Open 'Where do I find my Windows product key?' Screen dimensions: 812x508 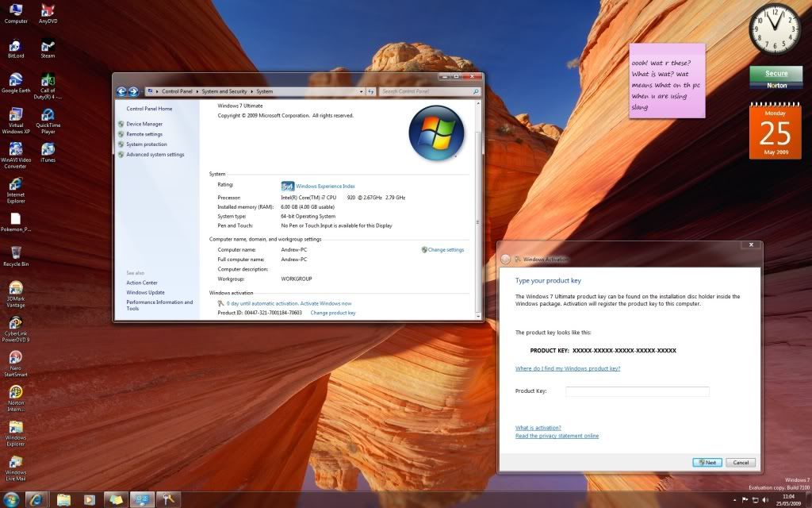pos(568,368)
